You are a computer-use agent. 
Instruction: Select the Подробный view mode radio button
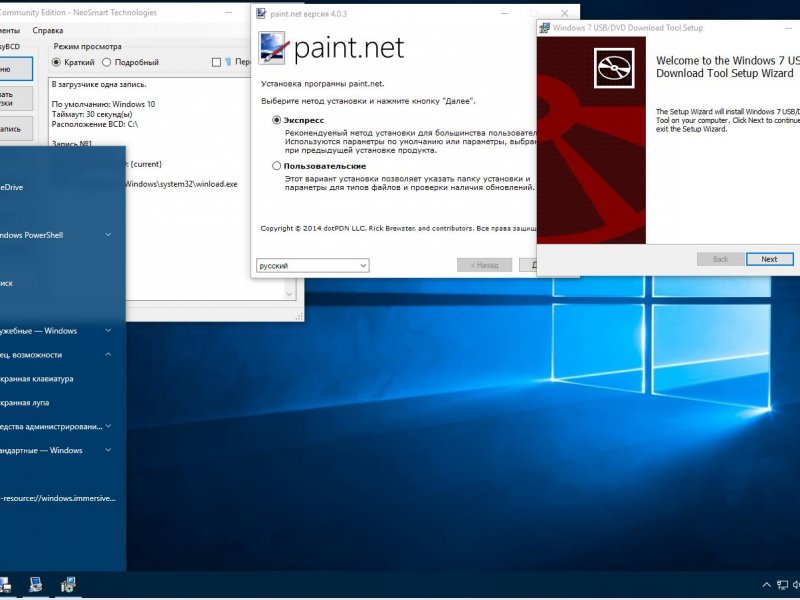pos(107,62)
